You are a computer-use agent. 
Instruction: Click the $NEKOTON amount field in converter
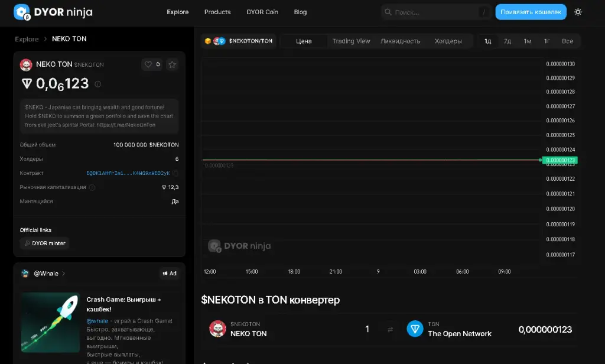tap(367, 329)
